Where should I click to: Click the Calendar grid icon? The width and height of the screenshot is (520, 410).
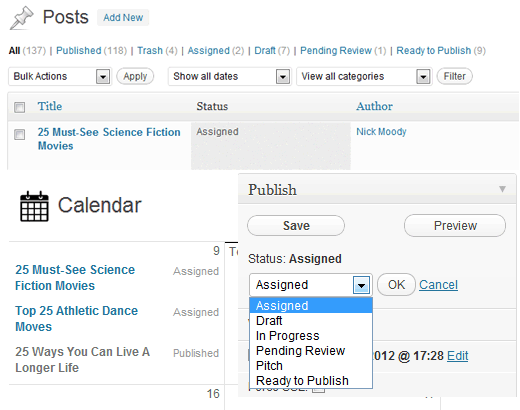coord(34,206)
